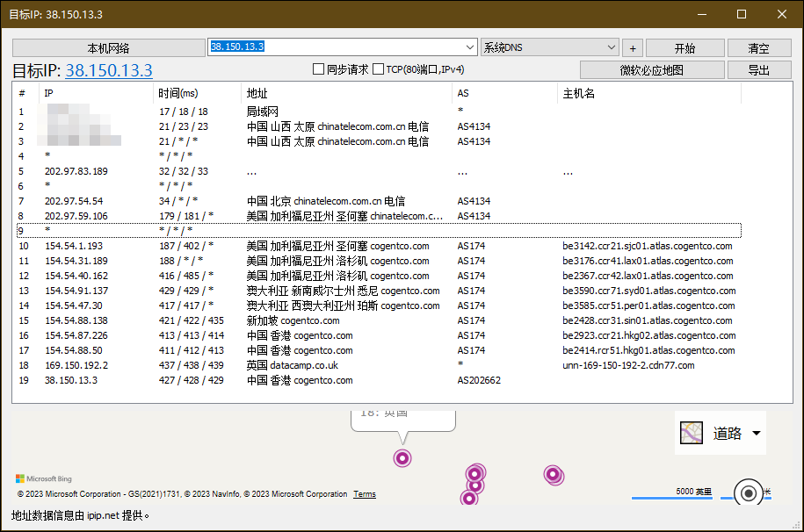Click hostname be2367.ccr42.lax01.atlas.cogentco.com
The width and height of the screenshot is (804, 532).
pyautogui.click(x=648, y=276)
